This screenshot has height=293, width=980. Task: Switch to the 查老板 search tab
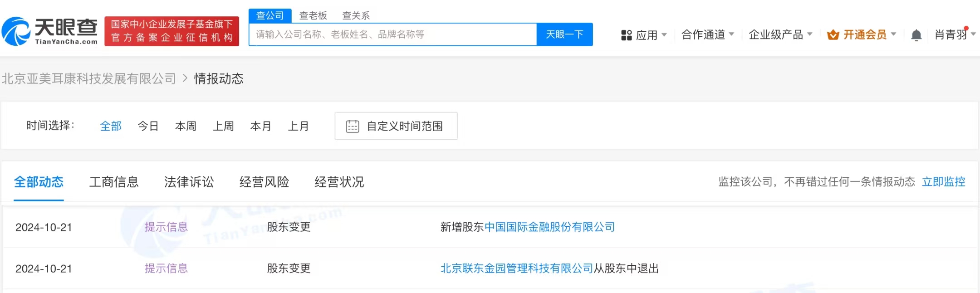point(313,15)
